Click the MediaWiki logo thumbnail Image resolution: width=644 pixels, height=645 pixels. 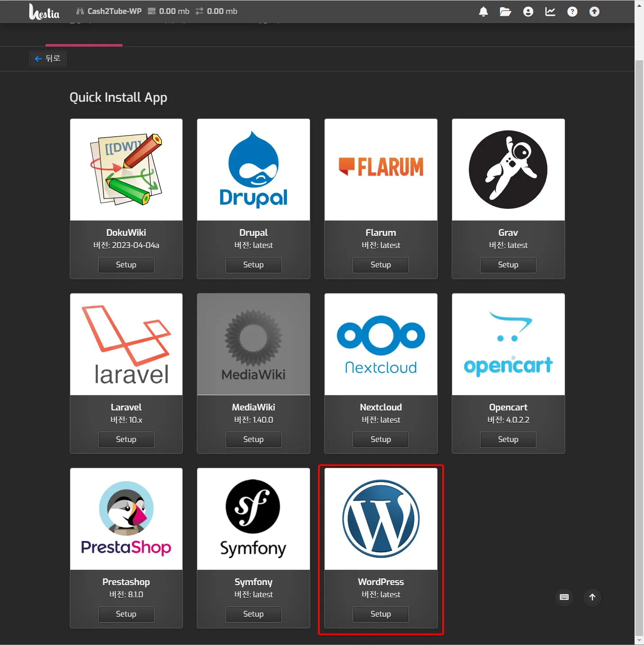click(254, 344)
